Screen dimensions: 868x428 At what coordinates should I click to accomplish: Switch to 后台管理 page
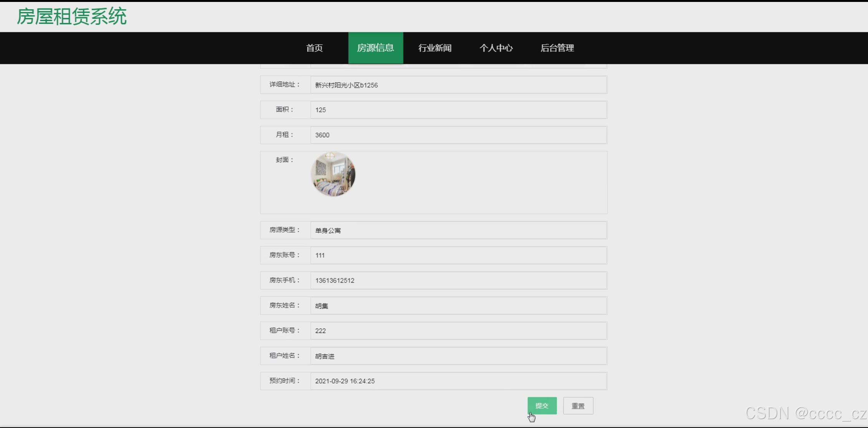[x=557, y=48]
